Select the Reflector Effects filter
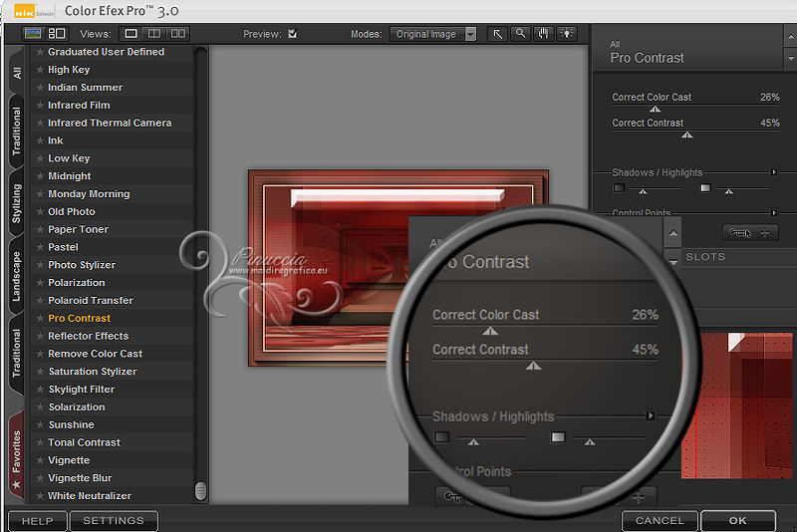Screen dimensions: 797x532 tap(88, 337)
